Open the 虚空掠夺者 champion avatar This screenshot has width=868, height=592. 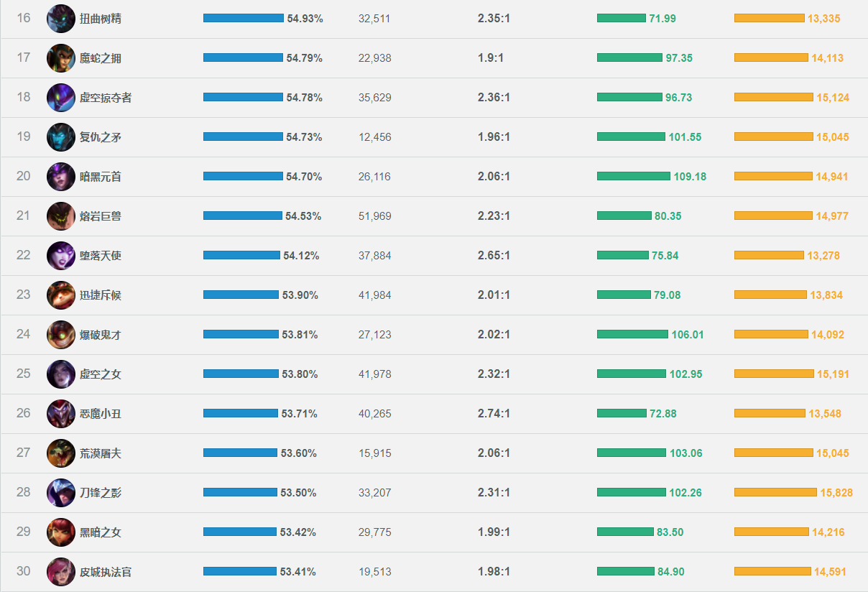pyautogui.click(x=61, y=98)
